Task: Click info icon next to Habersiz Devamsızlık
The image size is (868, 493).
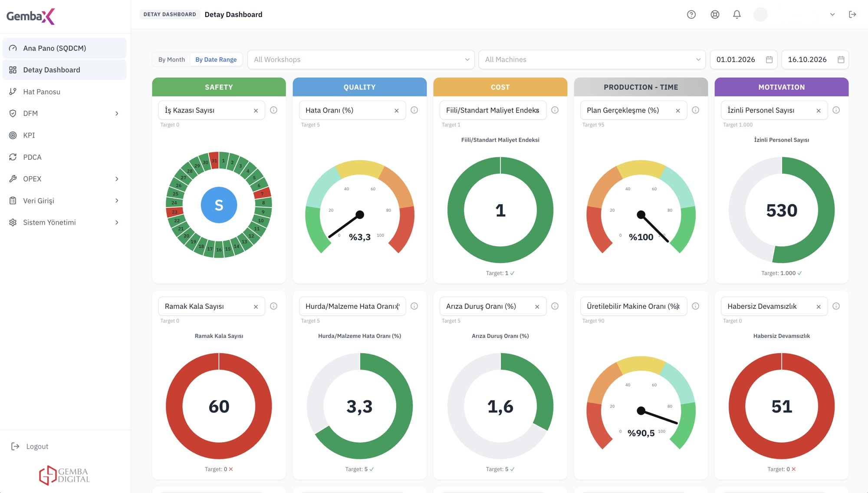Action: tap(836, 306)
